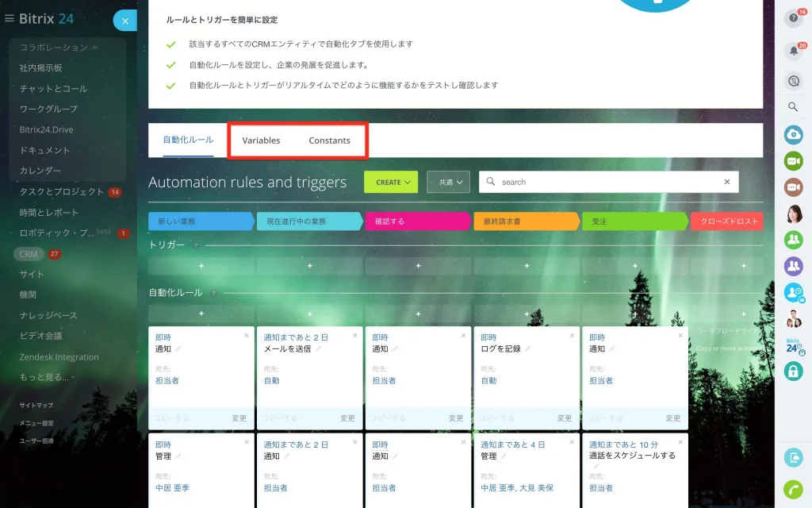
Task: Click the magnifier search icon in right sidebar
Action: click(x=793, y=107)
